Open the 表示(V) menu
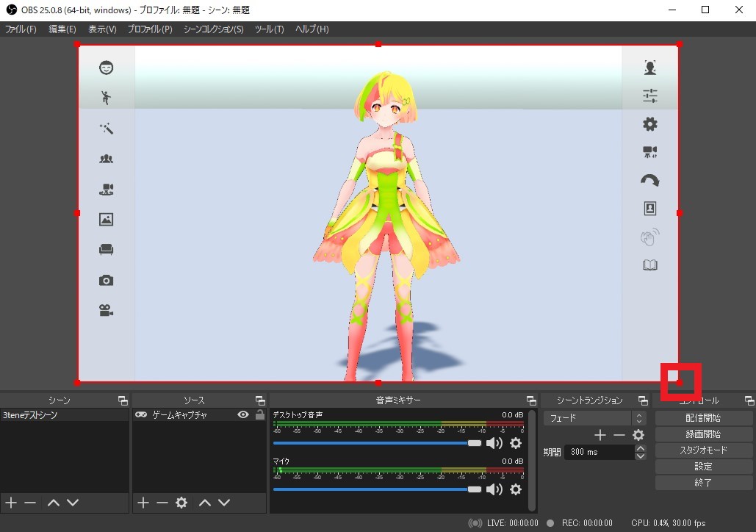This screenshot has height=532, width=756. coord(102,29)
